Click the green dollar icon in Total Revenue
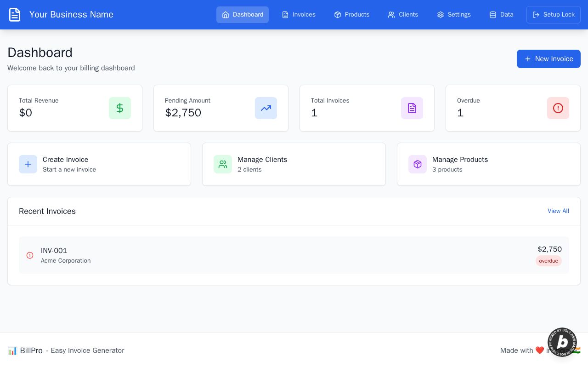The image size is (588, 368). [x=120, y=108]
